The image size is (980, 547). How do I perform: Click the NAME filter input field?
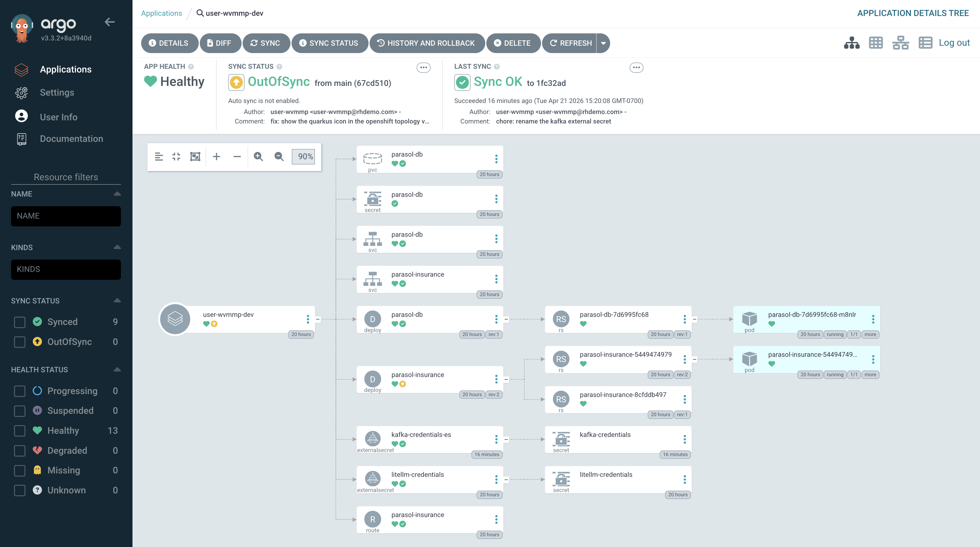(66, 216)
